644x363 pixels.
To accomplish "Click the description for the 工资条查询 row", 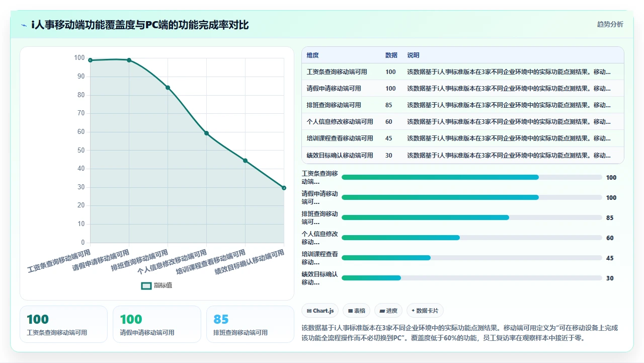I will [x=509, y=72].
